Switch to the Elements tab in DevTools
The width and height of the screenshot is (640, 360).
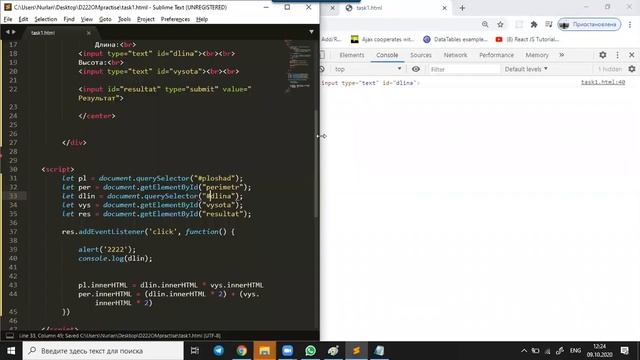[351, 55]
